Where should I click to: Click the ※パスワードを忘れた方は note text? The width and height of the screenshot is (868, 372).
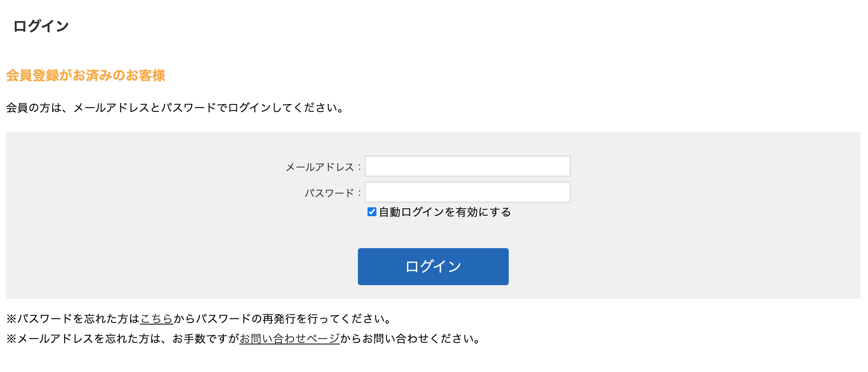pos(78,319)
